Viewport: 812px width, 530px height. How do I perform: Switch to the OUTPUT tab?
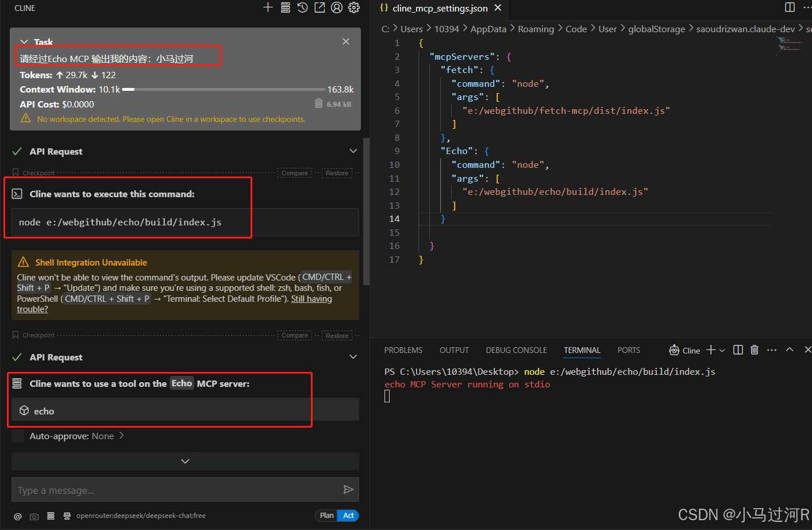tap(453, 350)
